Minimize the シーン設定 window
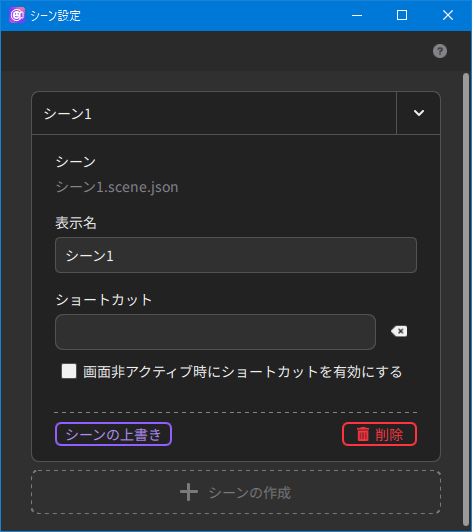 tap(357, 15)
